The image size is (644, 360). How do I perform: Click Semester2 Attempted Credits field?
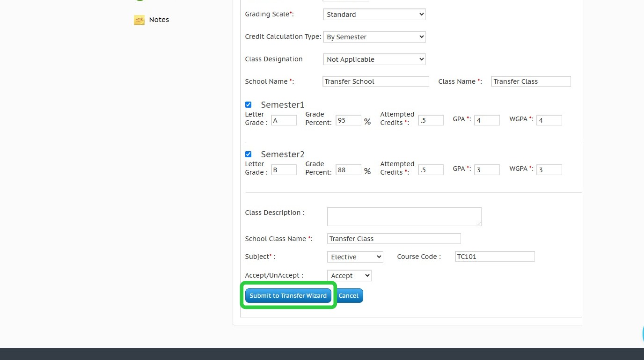tap(431, 170)
